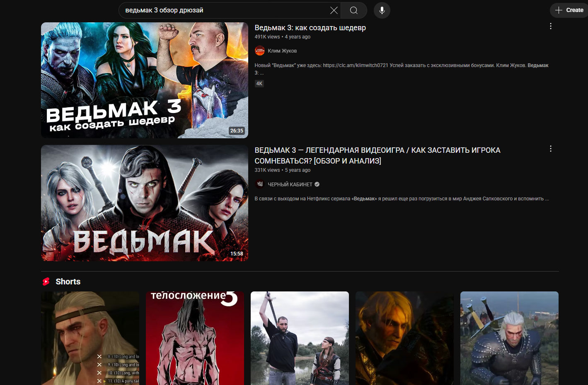Click the '491K views • 4 years ago' text
Screen dimensions: 588x385
[x=283, y=37]
